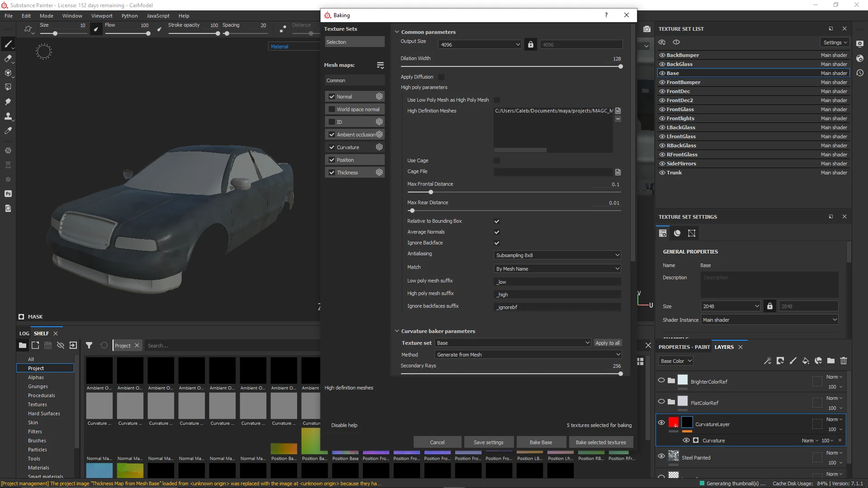Click Bake selected textures button
Screen dimensions: 868x488
(600, 442)
